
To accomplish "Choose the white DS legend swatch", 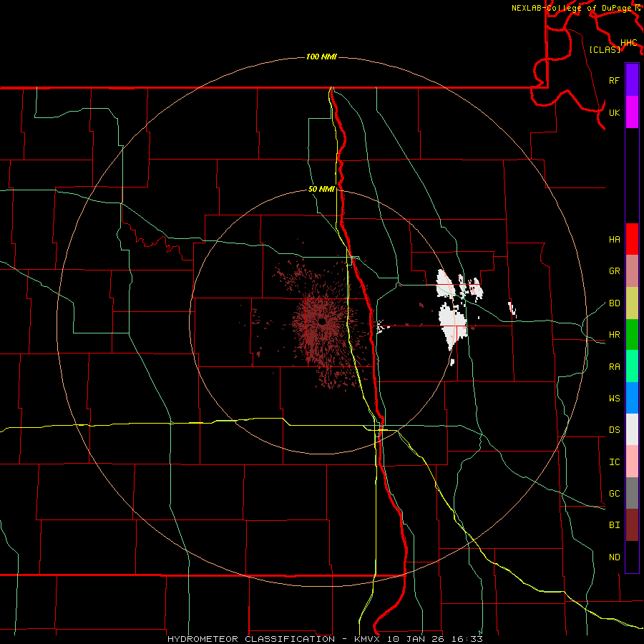I will tap(632, 429).
